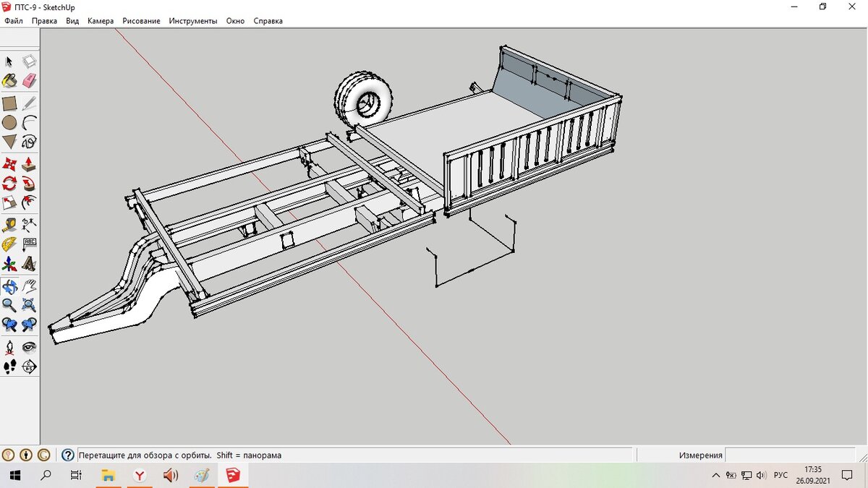
Task: Open the Камера menu
Action: (x=101, y=21)
